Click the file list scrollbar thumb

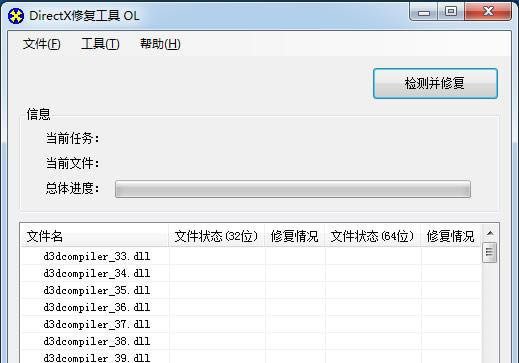[x=490, y=252]
